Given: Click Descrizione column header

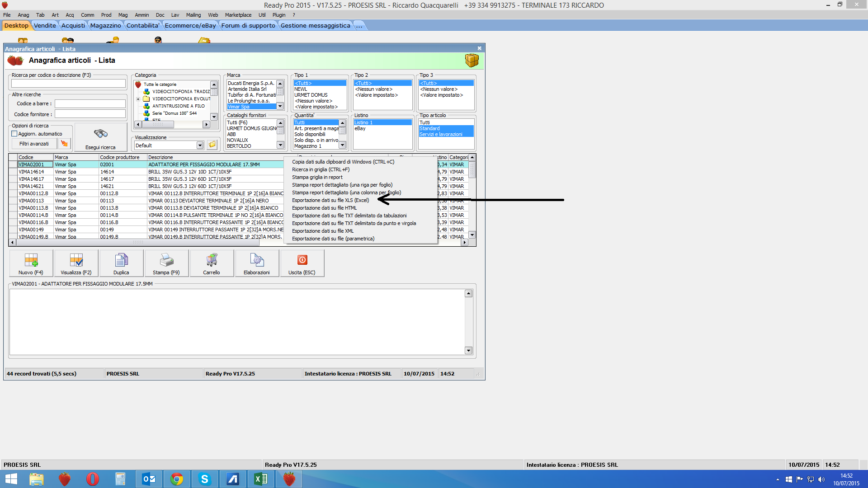Looking at the screenshot, I should tap(215, 157).
